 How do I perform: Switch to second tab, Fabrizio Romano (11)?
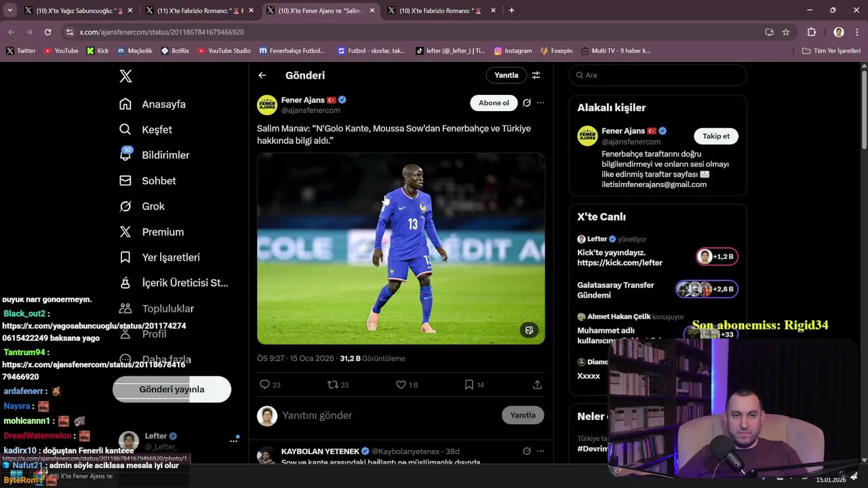pos(196,11)
